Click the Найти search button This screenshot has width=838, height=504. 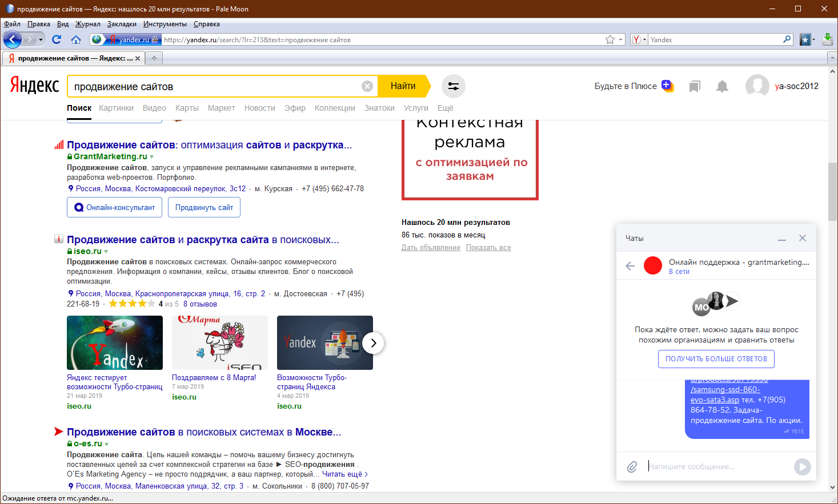point(404,86)
